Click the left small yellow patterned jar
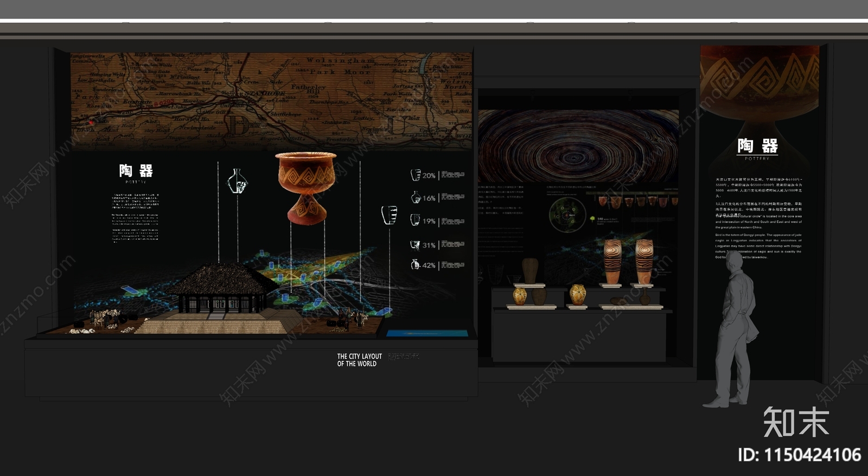This screenshot has height=476, width=868. [520, 296]
